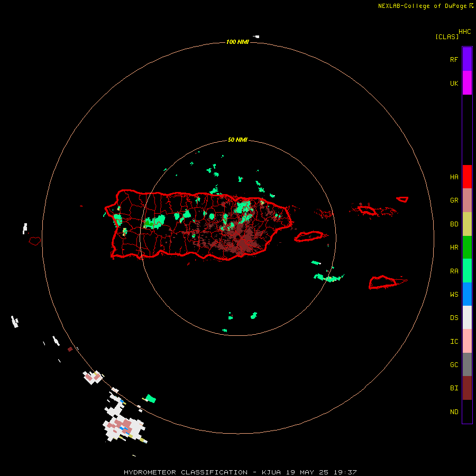Click the RF purple legend swatch
476x476 pixels.
(467, 59)
